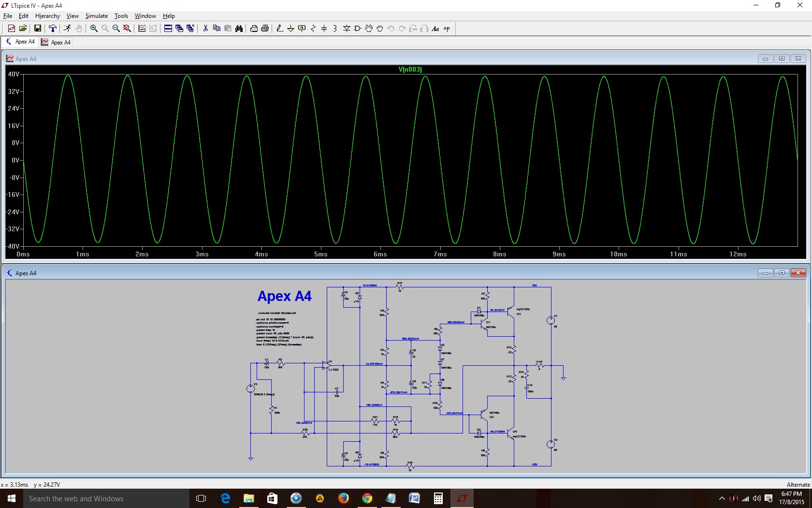This screenshot has width=812, height=508.
Task: Switch to the Apex A4 schematic tab
Action: (x=20, y=42)
